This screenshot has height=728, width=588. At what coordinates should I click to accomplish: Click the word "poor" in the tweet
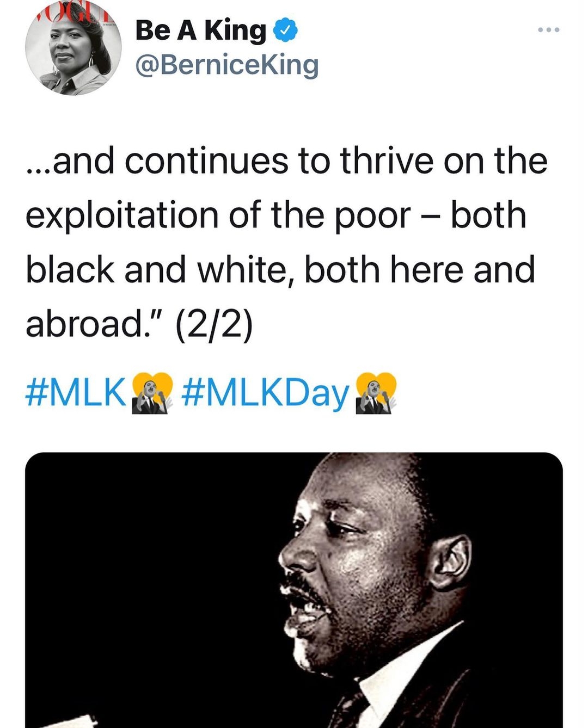click(372, 215)
